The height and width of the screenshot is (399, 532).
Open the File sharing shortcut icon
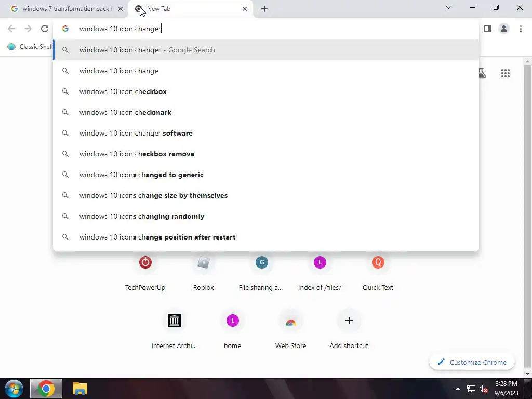point(262,262)
